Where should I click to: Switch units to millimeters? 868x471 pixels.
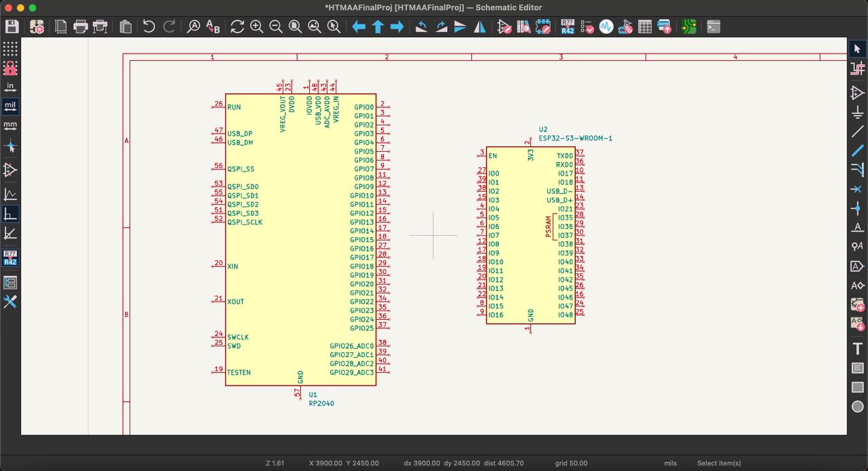coord(10,125)
